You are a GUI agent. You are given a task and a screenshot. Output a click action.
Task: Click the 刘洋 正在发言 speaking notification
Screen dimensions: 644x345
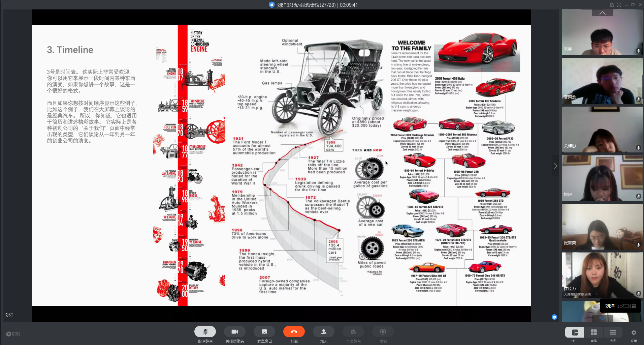pyautogui.click(x=620, y=306)
